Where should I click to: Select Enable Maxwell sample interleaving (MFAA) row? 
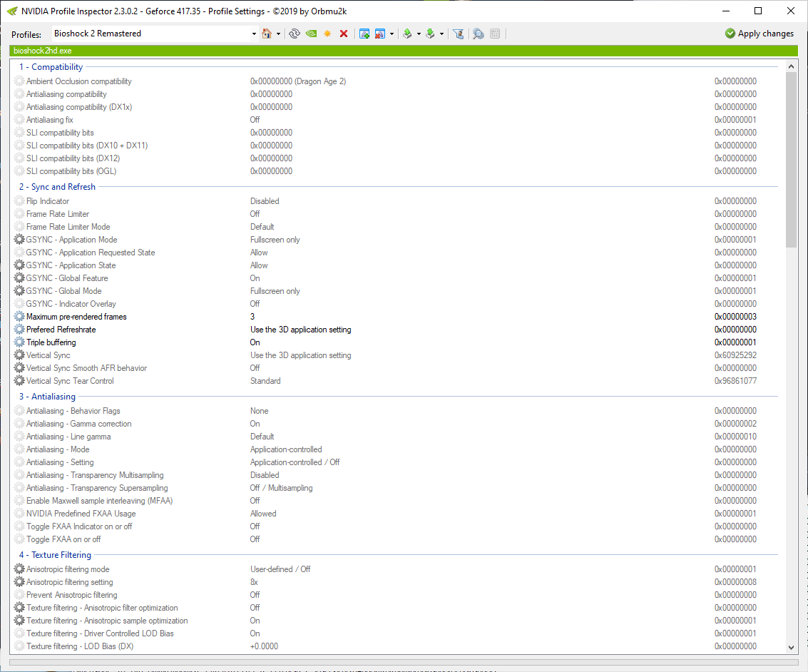395,501
